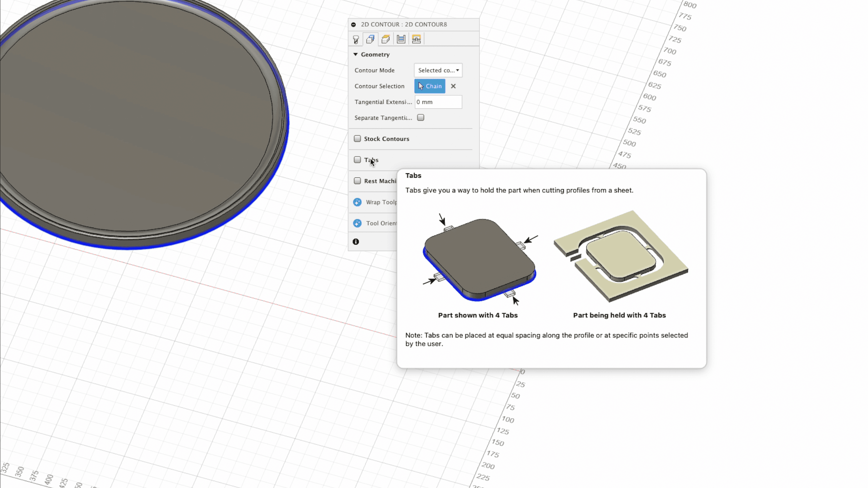Click the Tool Orientation plus icon

coord(357,223)
